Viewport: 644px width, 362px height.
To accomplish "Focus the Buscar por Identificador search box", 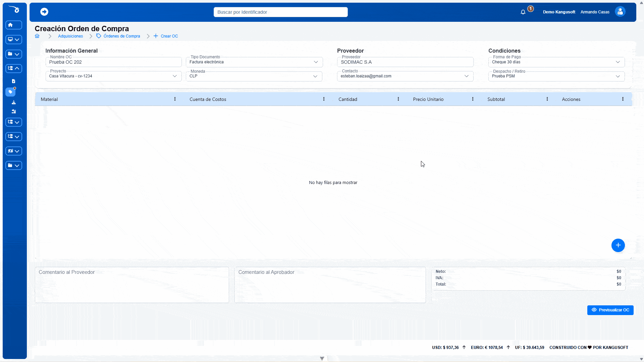I will tap(280, 12).
